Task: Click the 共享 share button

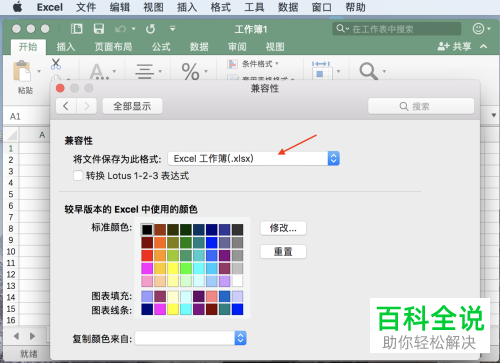Action: (x=455, y=46)
